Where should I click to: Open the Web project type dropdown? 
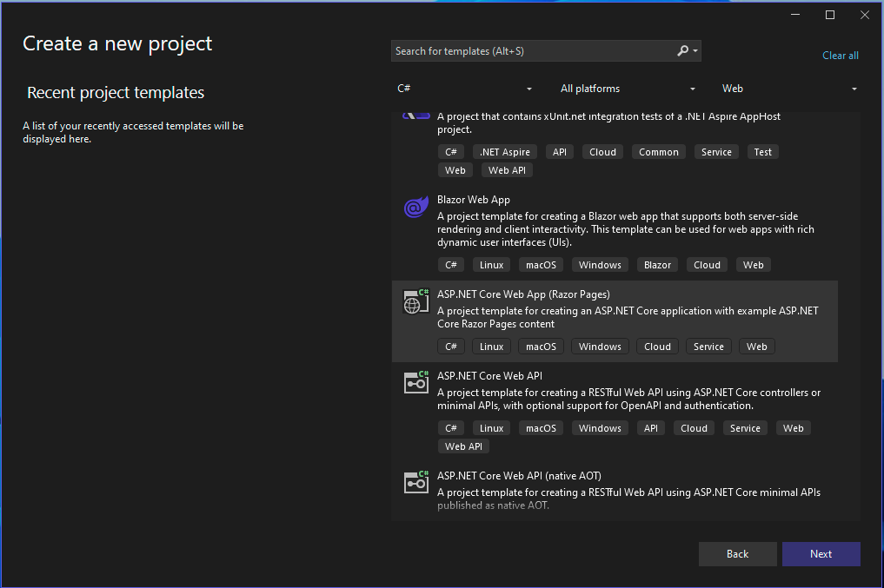[789, 89]
